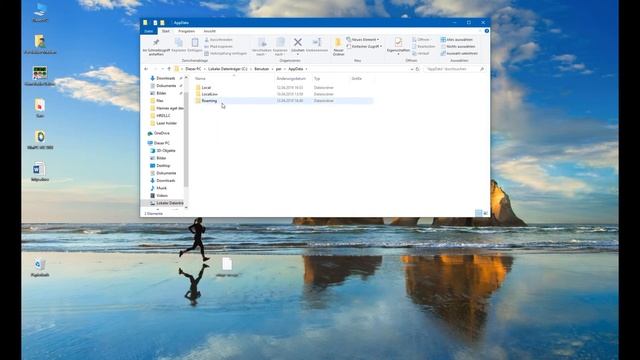Click the refresh button next to address bar
640x360 pixels.
click(x=417, y=69)
